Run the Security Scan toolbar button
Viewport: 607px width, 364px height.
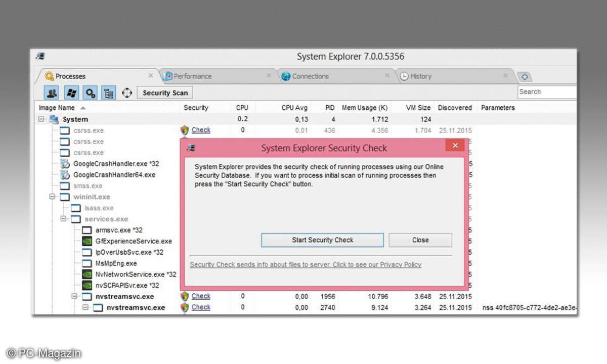(x=165, y=93)
